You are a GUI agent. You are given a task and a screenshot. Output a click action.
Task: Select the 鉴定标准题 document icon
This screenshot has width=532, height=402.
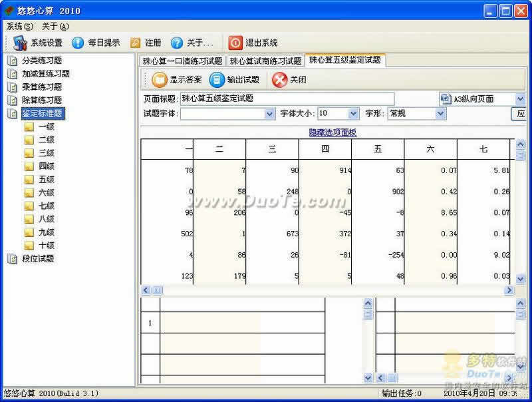coord(12,114)
